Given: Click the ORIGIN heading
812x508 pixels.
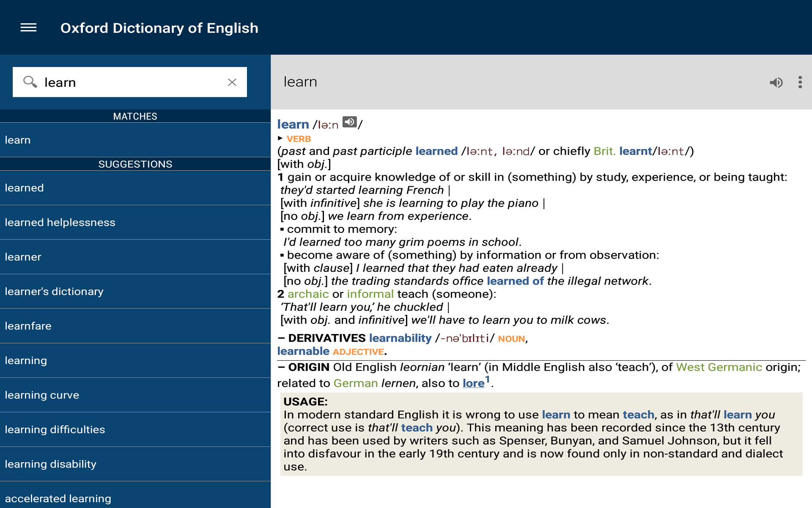Looking at the screenshot, I should pos(309,367).
